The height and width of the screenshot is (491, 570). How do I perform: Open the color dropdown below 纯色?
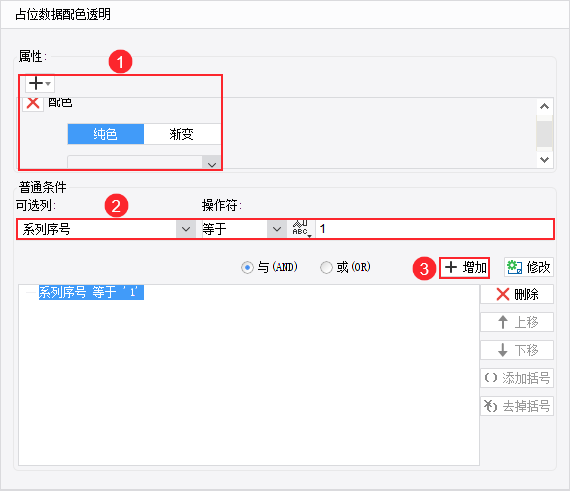click(x=212, y=162)
